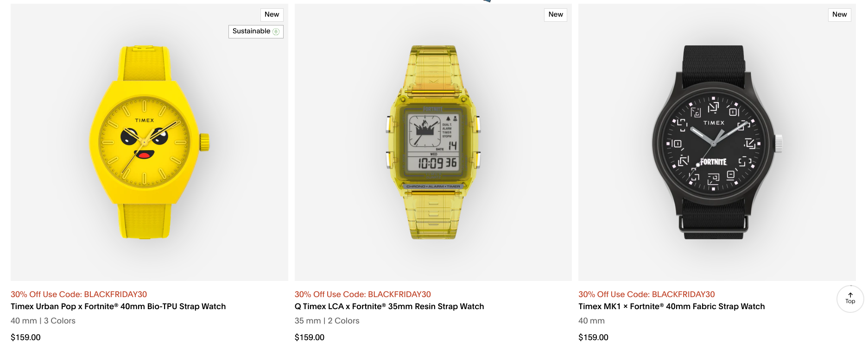Click New badge on the LCA watch

tap(556, 14)
